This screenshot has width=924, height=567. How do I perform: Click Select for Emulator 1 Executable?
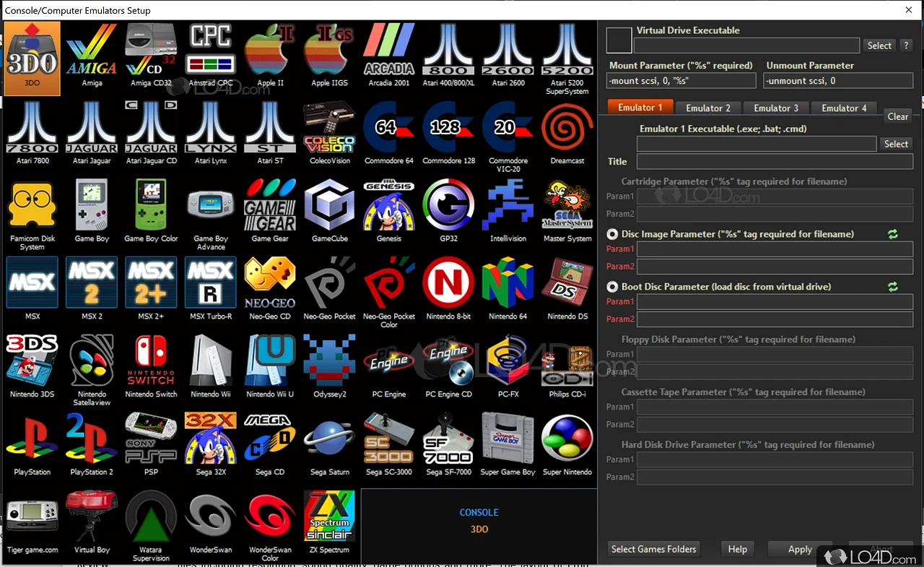click(896, 144)
